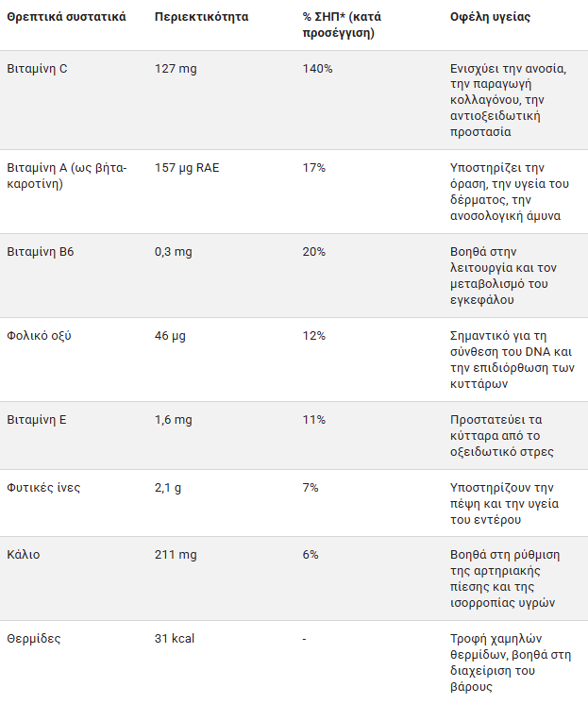The width and height of the screenshot is (588, 704).
Task: Select the 'Βιταμίνη E' row label
Action: 37,420
